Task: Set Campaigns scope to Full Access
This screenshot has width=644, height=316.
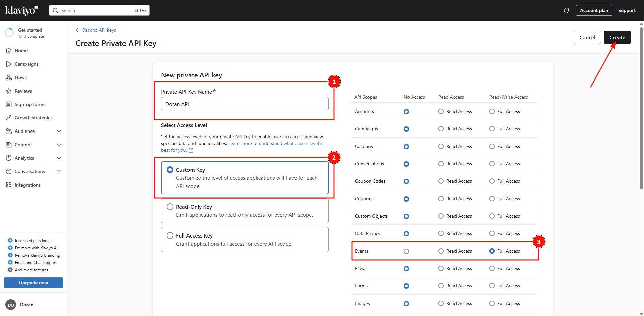Action: pos(492,129)
